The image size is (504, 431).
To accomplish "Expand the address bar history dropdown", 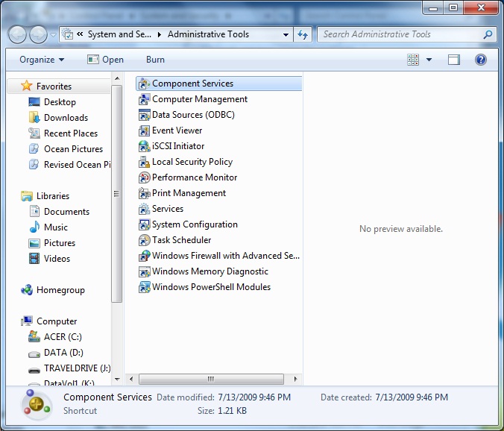I will [286, 35].
